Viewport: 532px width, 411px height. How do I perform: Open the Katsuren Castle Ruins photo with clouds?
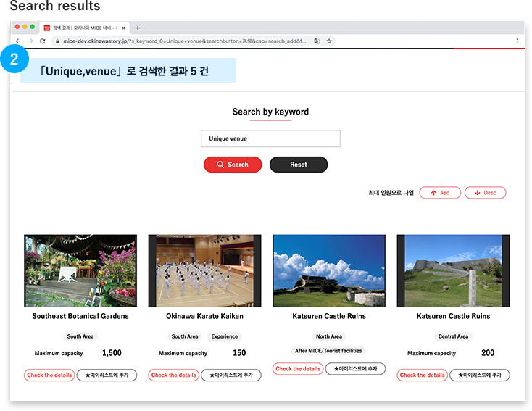point(329,271)
